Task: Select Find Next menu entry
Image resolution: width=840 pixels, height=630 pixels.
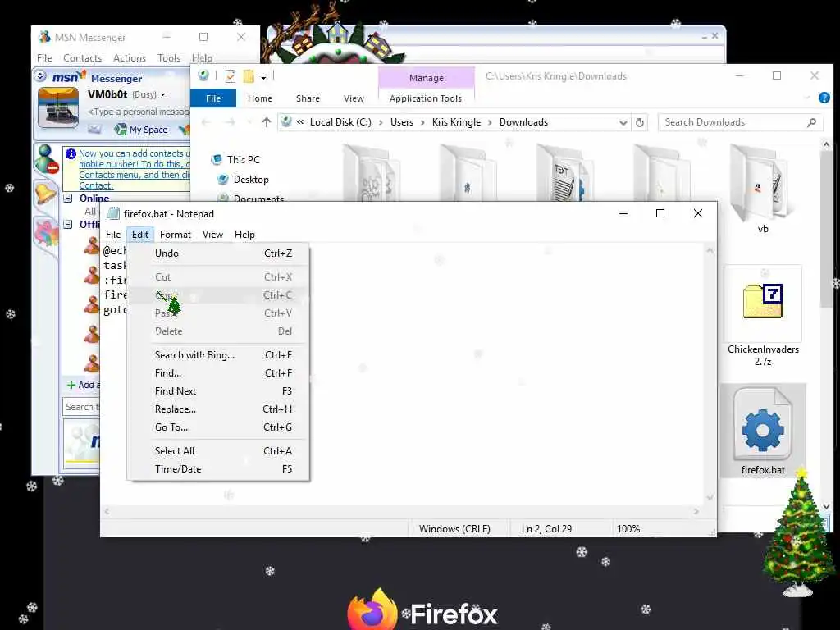Action: (218, 391)
